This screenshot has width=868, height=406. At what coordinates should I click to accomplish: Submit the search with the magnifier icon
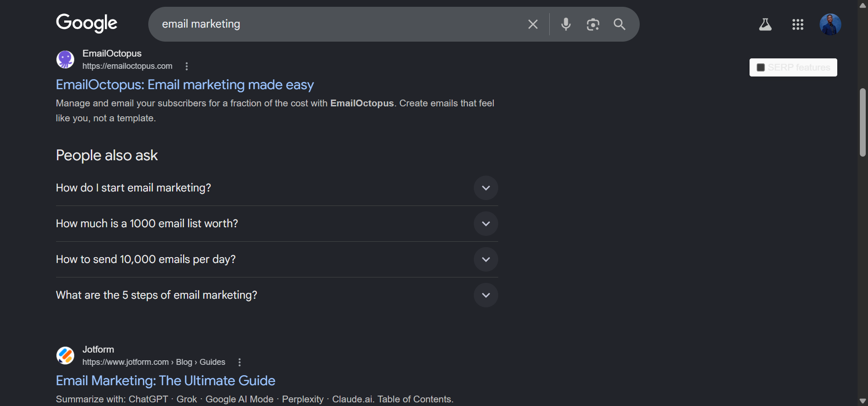tap(619, 24)
